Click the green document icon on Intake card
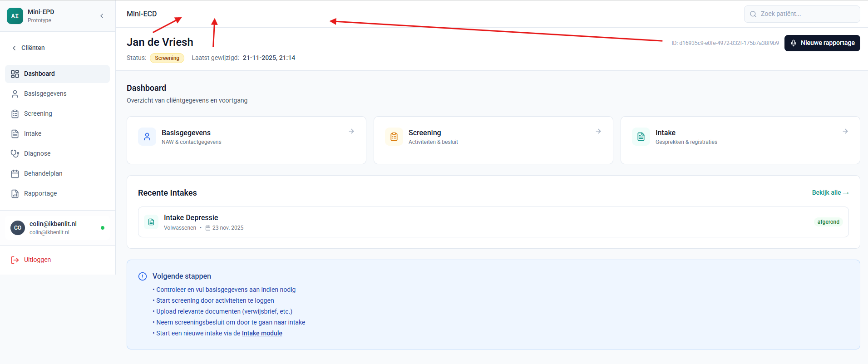Image resolution: width=868 pixels, height=364 pixels. 641,137
